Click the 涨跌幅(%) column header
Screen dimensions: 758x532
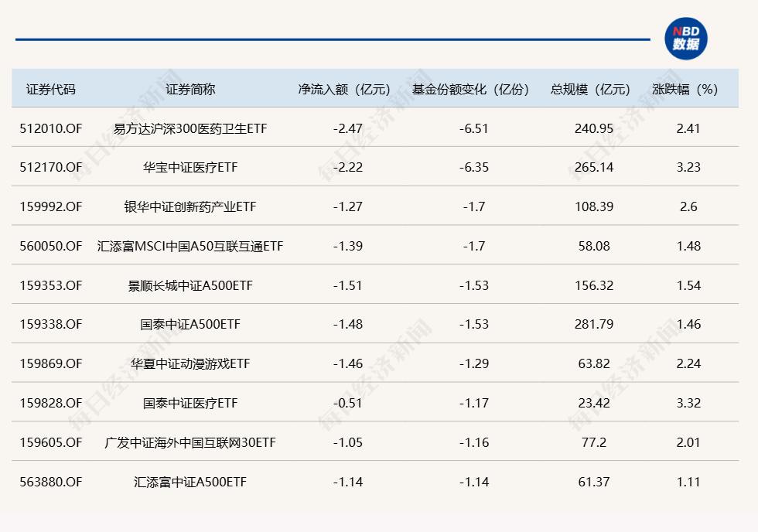[685, 90]
